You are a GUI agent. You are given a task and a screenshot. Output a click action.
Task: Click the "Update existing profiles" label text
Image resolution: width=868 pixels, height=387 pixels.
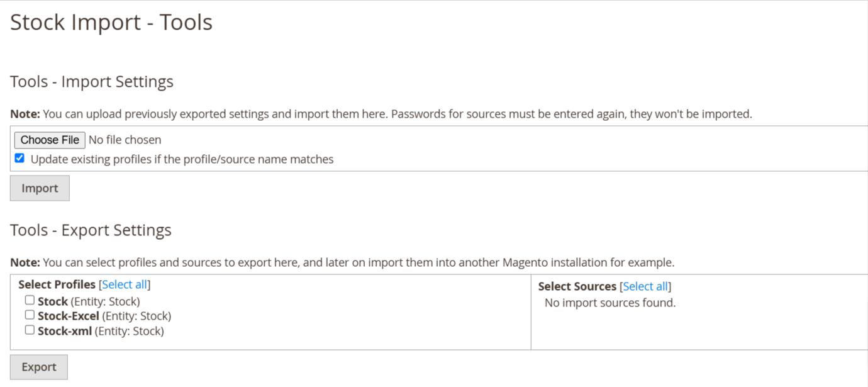click(182, 159)
